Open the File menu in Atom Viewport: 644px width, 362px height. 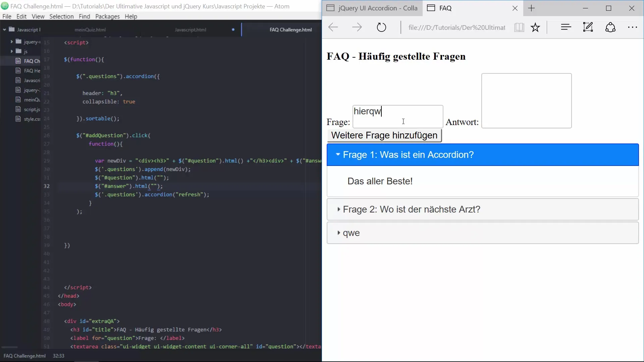click(7, 16)
